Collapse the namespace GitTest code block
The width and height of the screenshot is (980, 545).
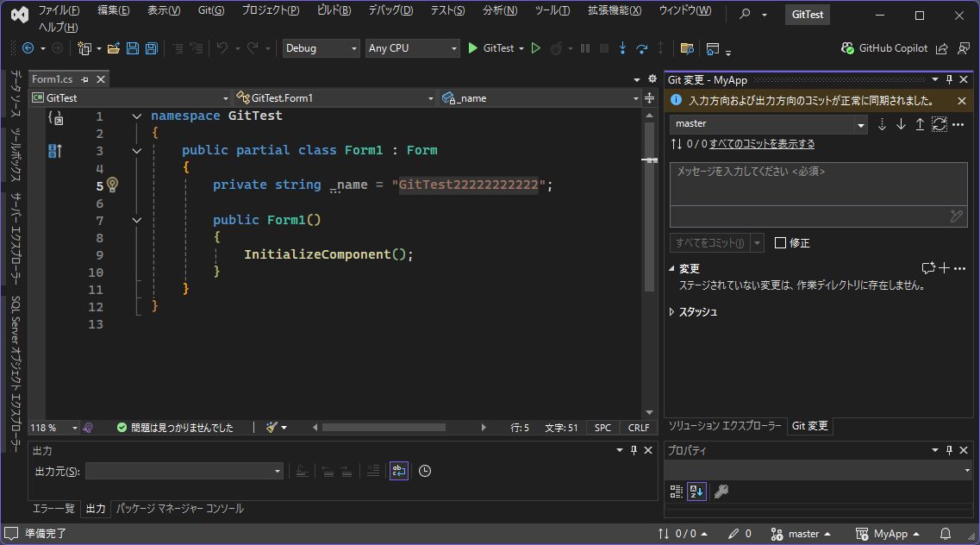pos(136,116)
